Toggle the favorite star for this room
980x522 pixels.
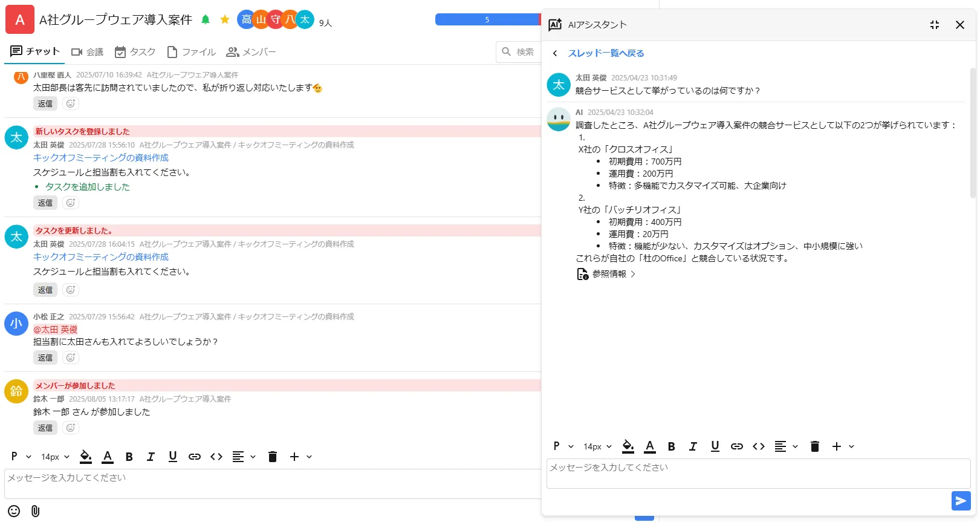[225, 19]
